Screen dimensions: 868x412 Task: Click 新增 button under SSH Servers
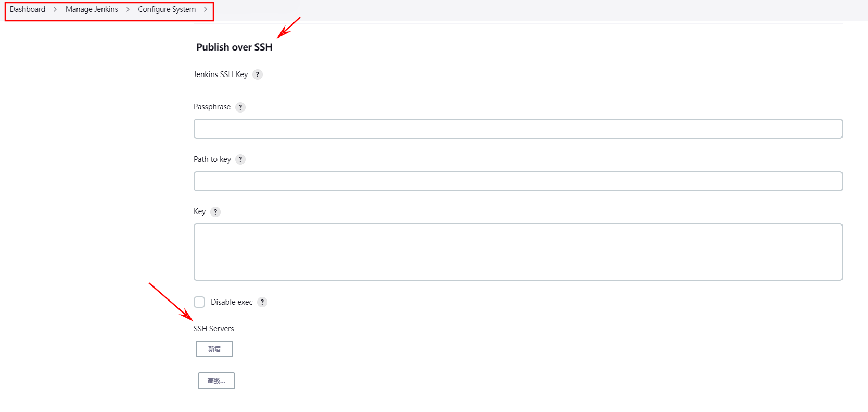point(214,349)
